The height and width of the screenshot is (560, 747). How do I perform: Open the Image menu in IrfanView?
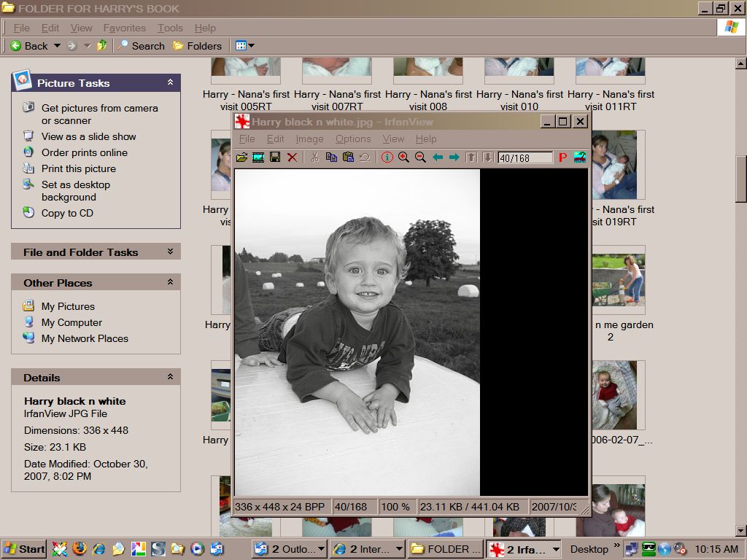(309, 139)
